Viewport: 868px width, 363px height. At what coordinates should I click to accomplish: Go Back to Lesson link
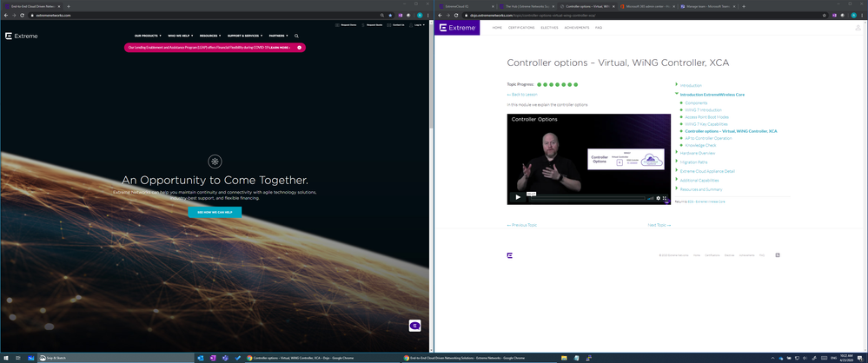pyautogui.click(x=522, y=95)
